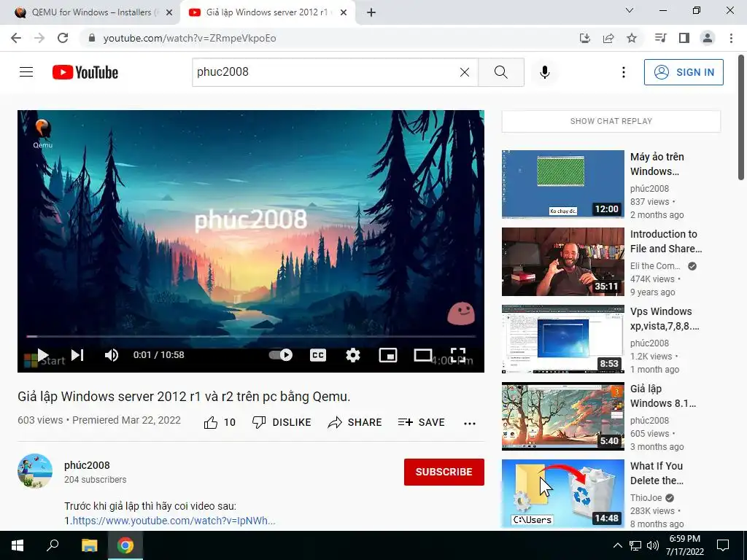
Task: Click the install app icon in address bar
Action: tap(585, 38)
